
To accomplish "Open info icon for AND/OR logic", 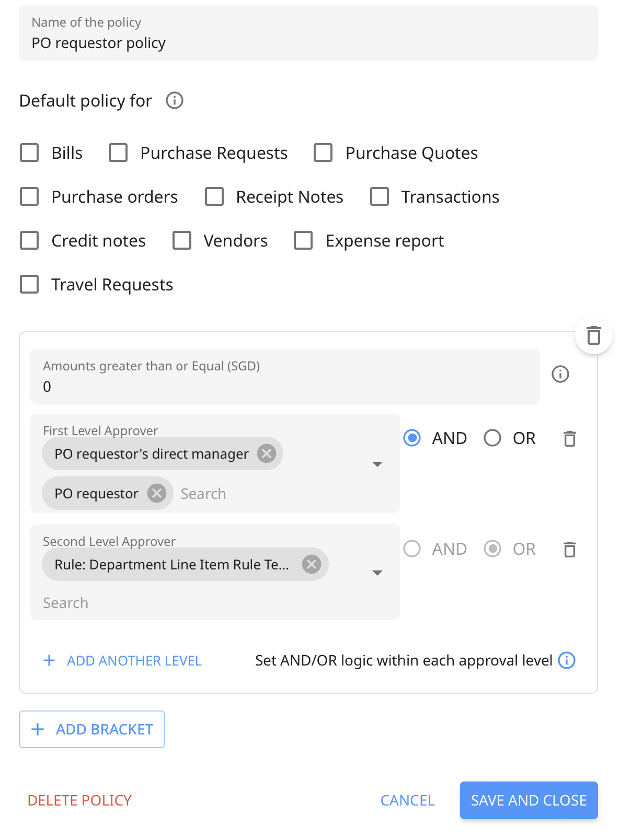I will tap(567, 660).
